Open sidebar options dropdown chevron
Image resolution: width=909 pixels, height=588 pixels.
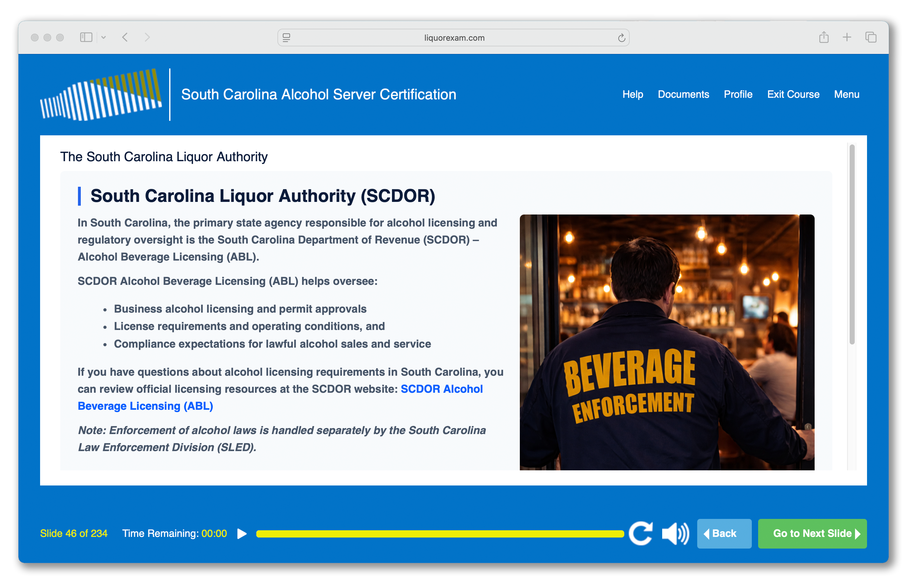pos(104,38)
